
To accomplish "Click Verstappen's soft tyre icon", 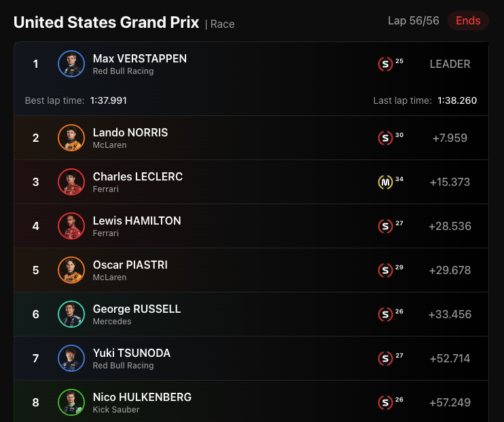I will (385, 64).
